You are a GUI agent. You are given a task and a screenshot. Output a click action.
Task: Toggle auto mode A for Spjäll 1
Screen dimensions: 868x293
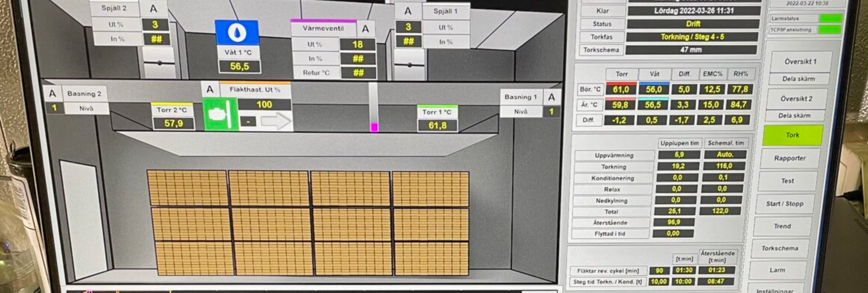[x=408, y=11]
